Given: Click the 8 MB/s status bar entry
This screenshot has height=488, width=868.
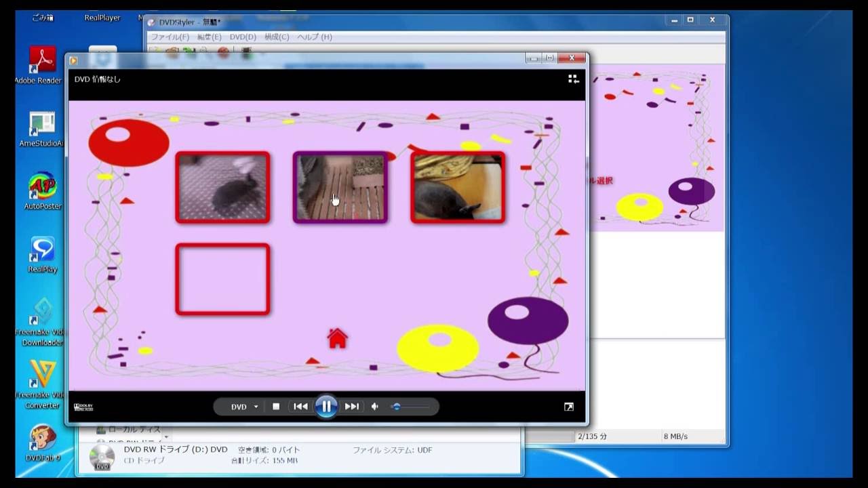Looking at the screenshot, I should point(675,436).
